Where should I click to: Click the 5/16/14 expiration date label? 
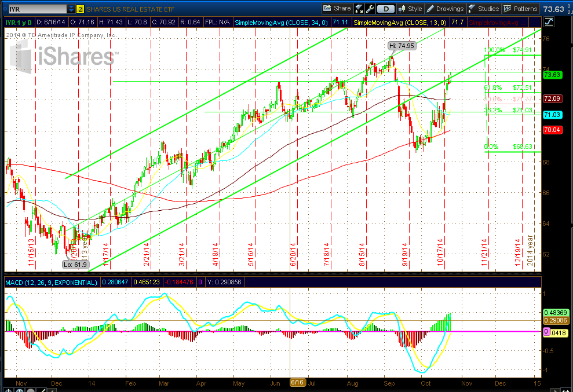tap(251, 255)
